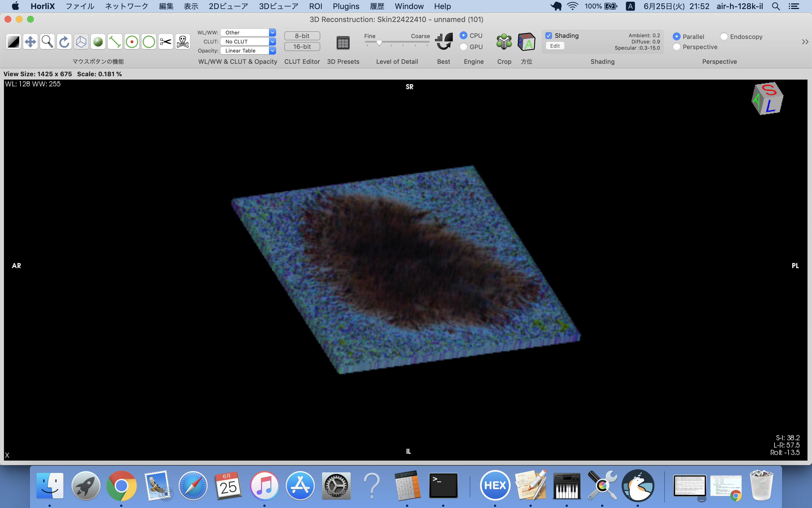Click the 8-bit CLUT Editor button

coord(302,36)
